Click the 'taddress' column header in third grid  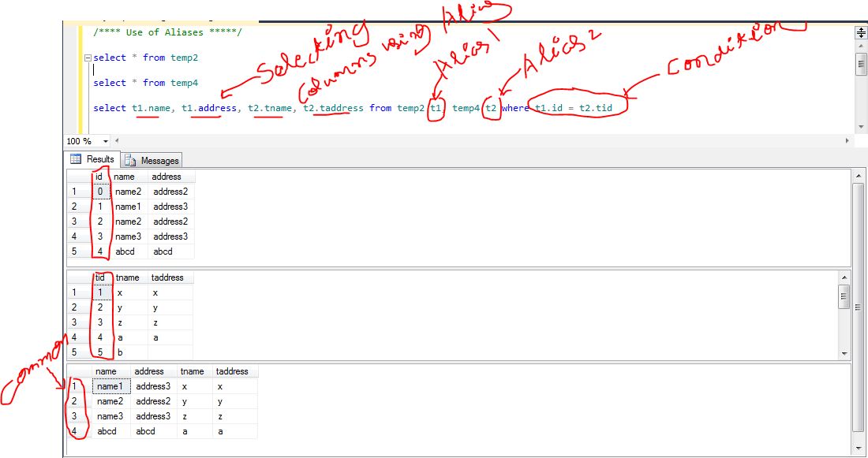tap(232, 371)
